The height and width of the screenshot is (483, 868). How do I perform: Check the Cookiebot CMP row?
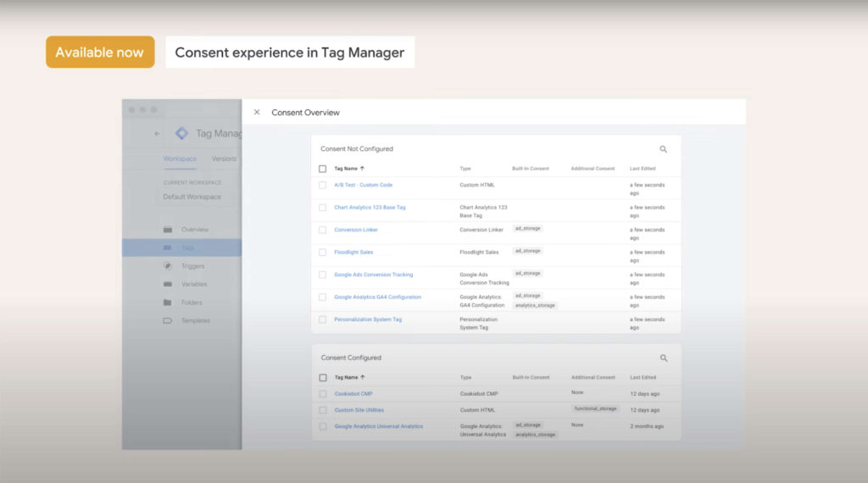(x=323, y=394)
